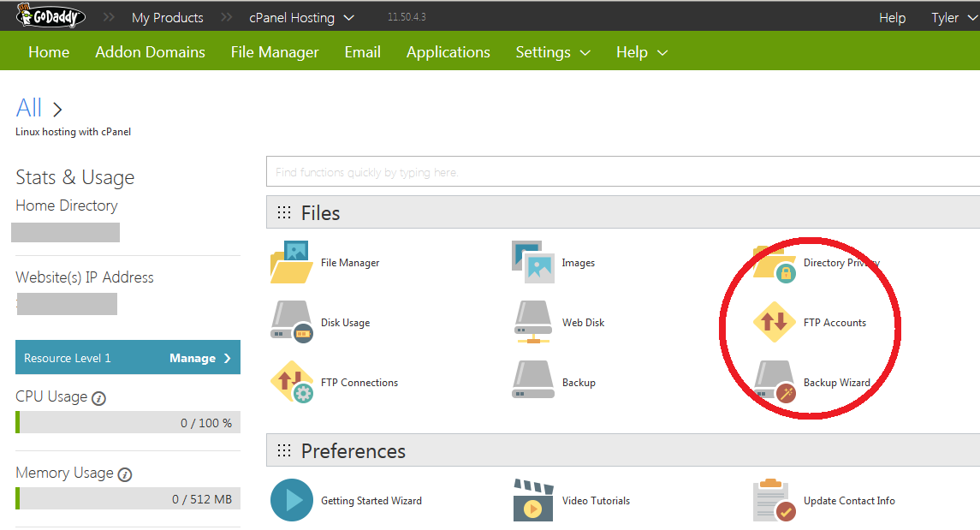
Task: Go to Addon Domains in navigation
Action: click(x=150, y=52)
